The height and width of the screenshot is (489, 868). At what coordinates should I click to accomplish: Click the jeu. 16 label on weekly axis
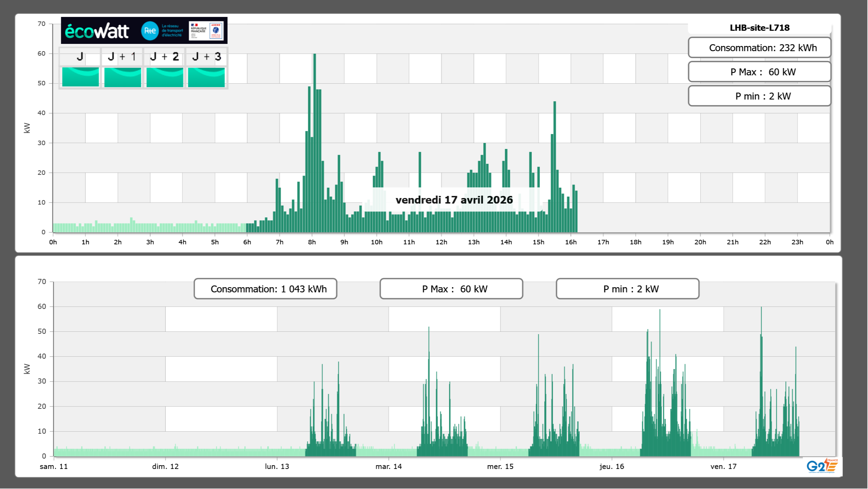pyautogui.click(x=612, y=467)
